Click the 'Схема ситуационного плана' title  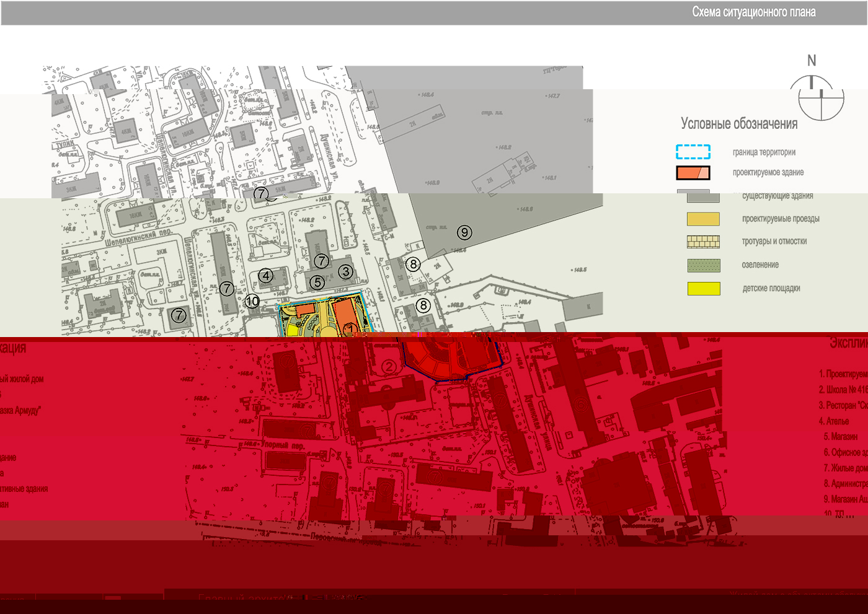tap(753, 12)
